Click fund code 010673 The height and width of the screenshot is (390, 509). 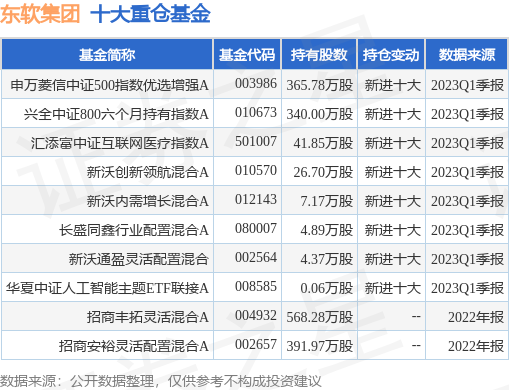pos(256,112)
